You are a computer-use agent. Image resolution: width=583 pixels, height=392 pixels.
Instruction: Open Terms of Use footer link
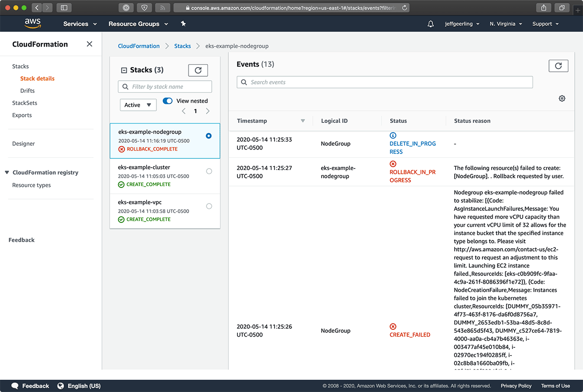555,386
